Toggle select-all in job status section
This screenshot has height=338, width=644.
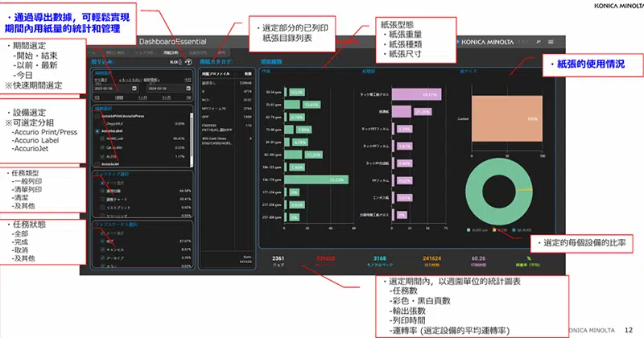[x=102, y=233]
